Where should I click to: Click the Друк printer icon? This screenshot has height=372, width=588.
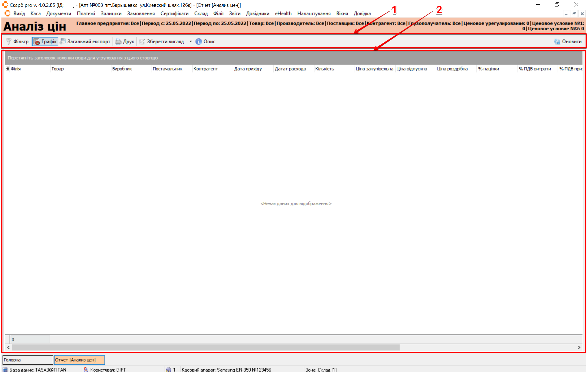[x=118, y=41]
